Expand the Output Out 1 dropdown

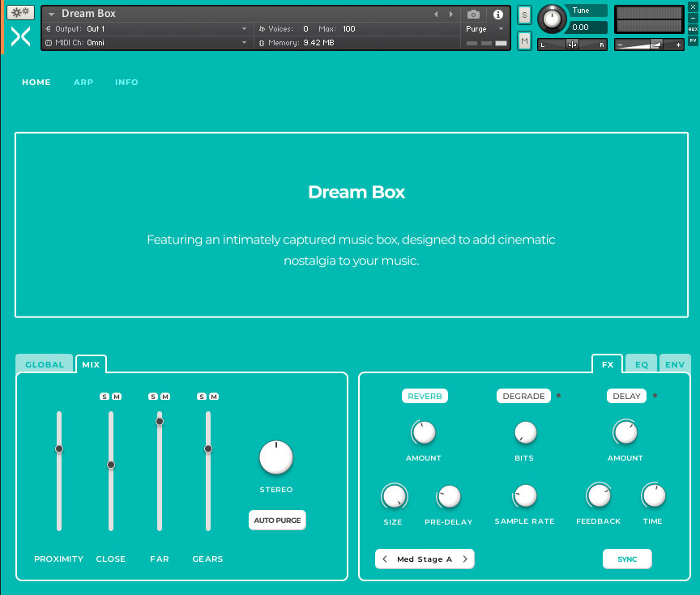(x=244, y=29)
